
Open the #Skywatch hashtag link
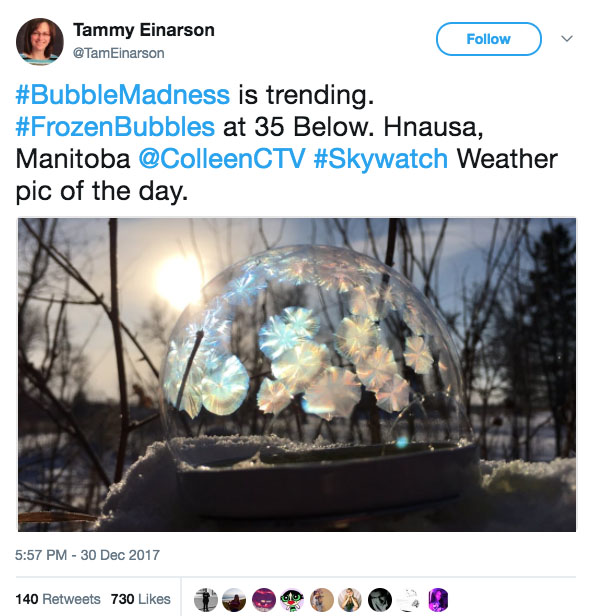tap(381, 159)
